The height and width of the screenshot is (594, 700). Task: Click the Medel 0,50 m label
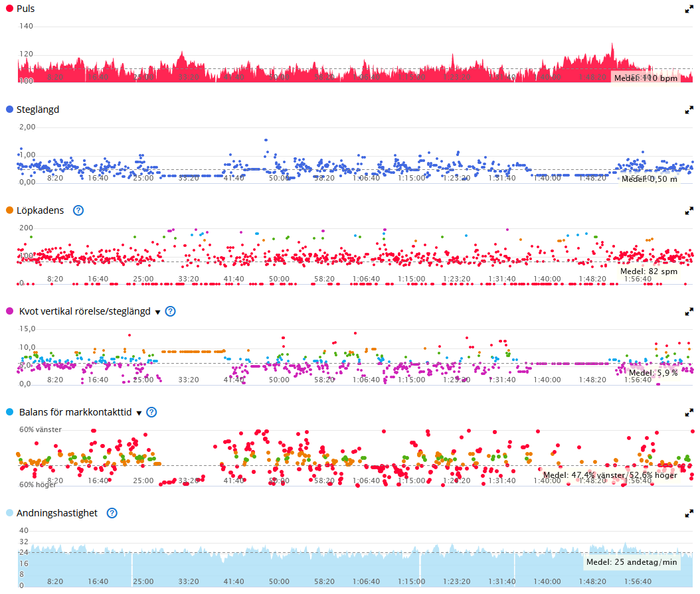pos(649,179)
